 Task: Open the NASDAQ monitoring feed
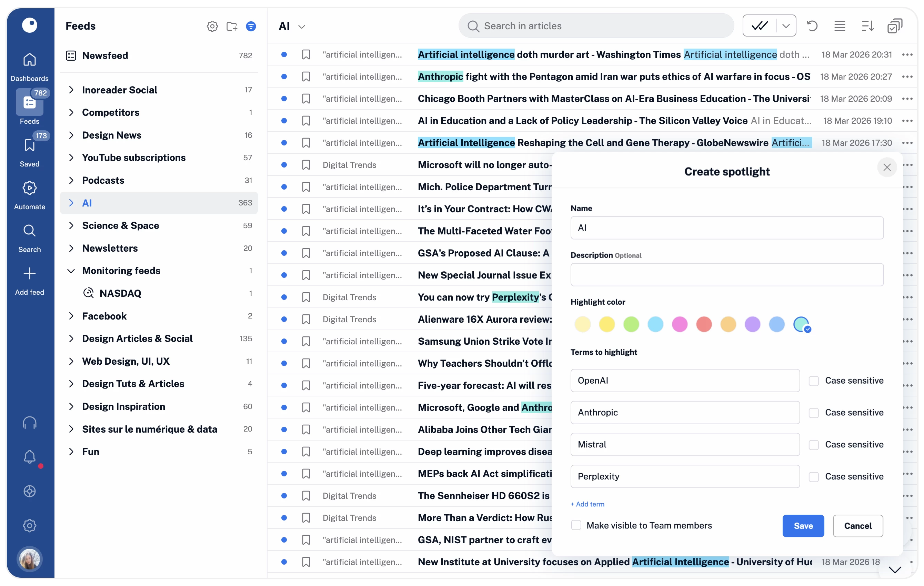point(120,294)
